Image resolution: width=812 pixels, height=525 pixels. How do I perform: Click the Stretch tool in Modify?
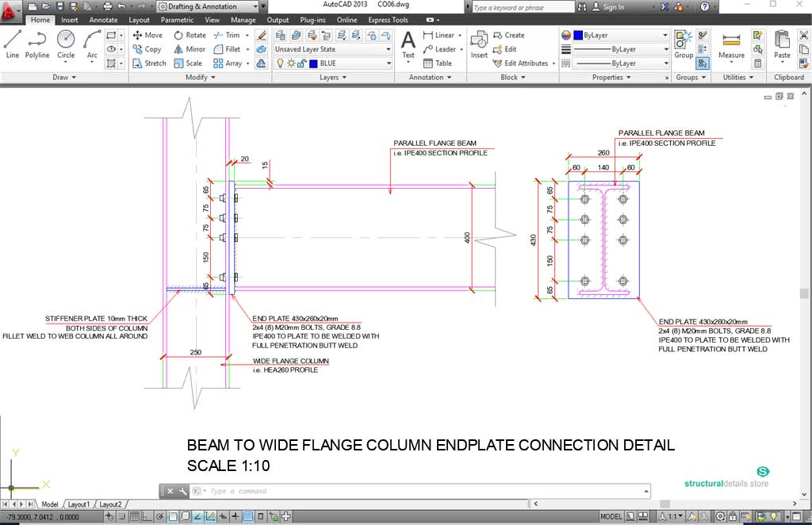pos(149,63)
